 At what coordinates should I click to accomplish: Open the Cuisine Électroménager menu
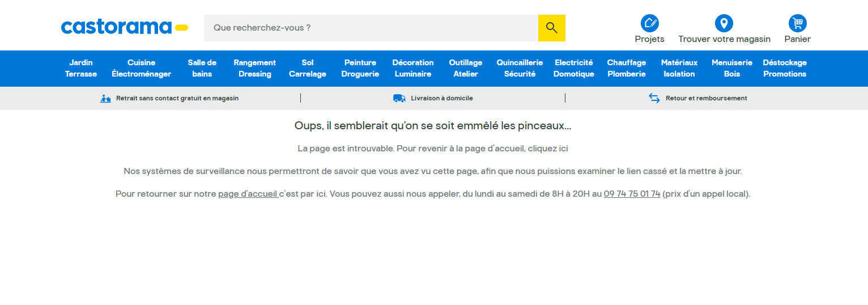coord(141,68)
